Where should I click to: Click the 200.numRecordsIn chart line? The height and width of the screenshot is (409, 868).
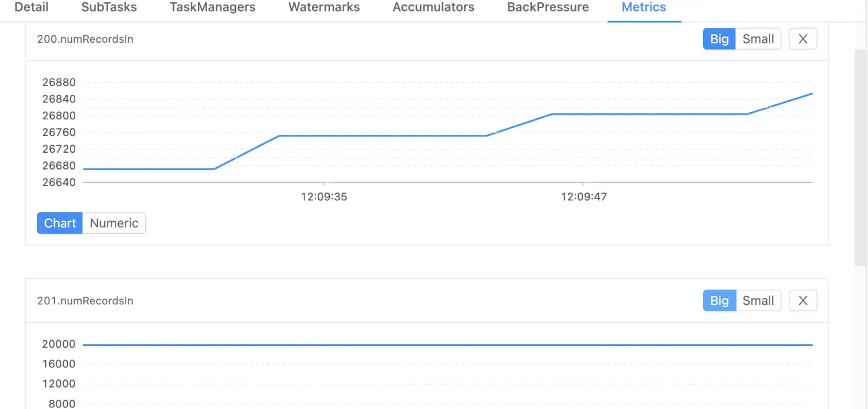[x=382, y=136]
